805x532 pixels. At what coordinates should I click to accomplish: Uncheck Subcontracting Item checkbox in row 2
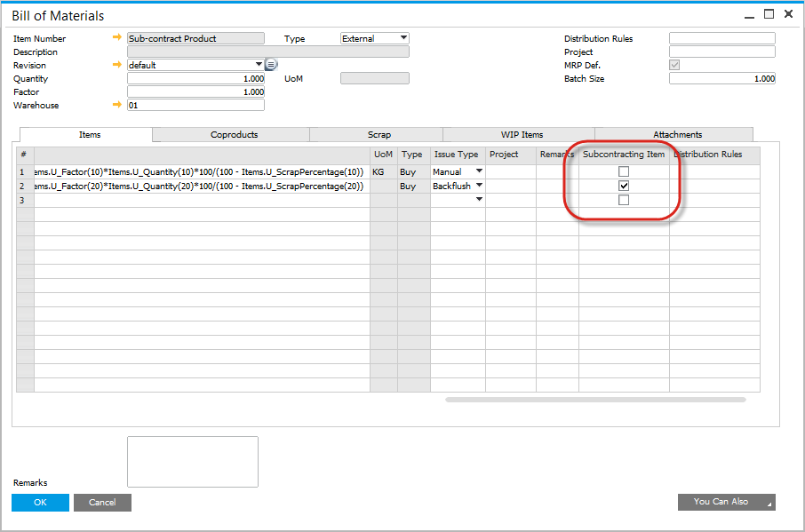[x=624, y=186]
